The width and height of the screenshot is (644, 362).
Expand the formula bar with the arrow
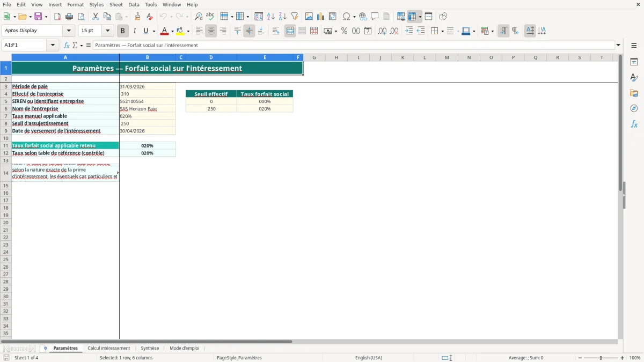pos(618,45)
